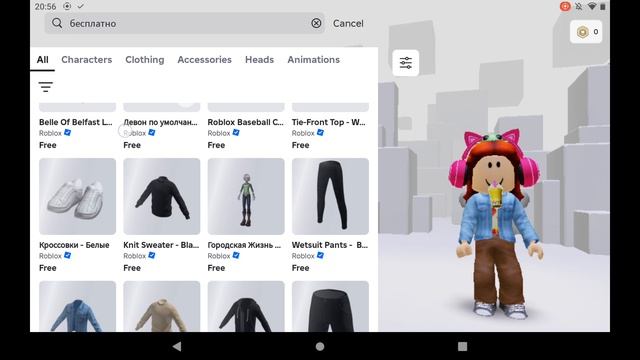Open Knit Sweater item title
This screenshot has height=360, width=640.
tap(161, 245)
